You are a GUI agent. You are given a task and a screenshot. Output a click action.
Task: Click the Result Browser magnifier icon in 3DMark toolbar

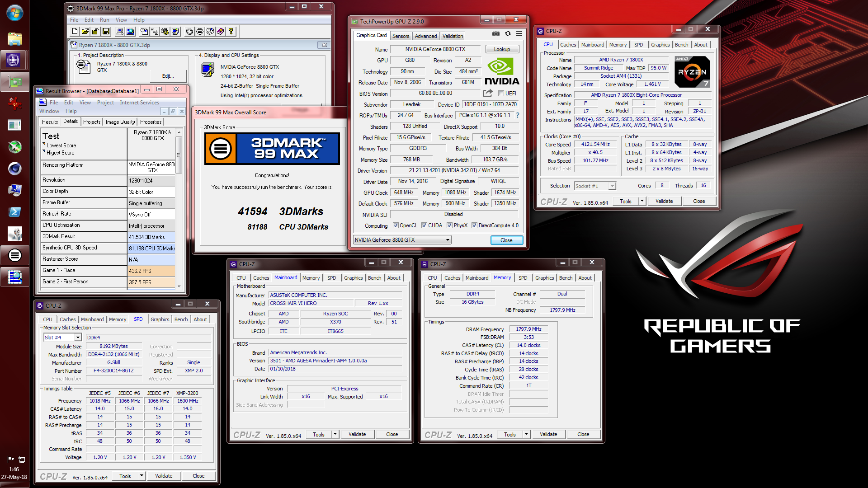point(130,31)
